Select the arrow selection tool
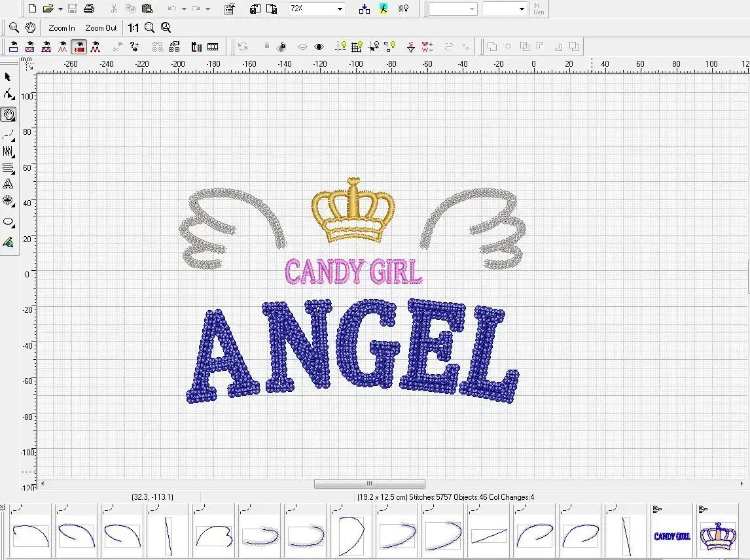This screenshot has height=560, width=750. [8, 77]
